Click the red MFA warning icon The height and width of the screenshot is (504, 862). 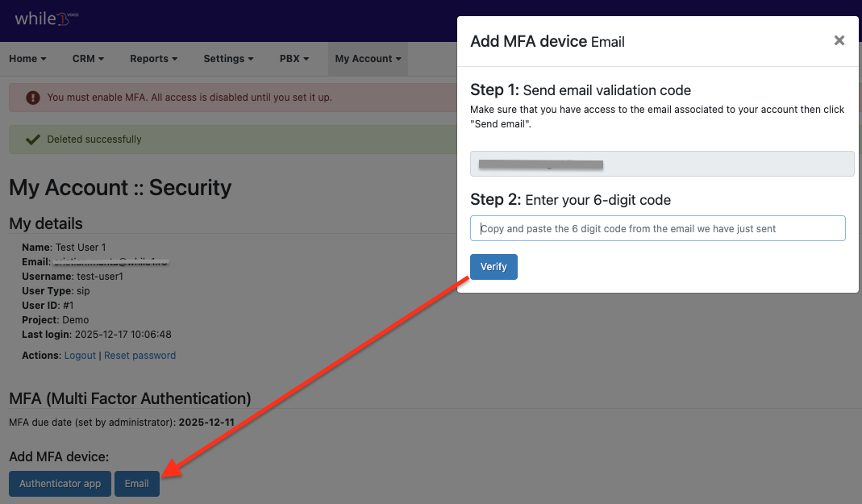click(x=32, y=98)
